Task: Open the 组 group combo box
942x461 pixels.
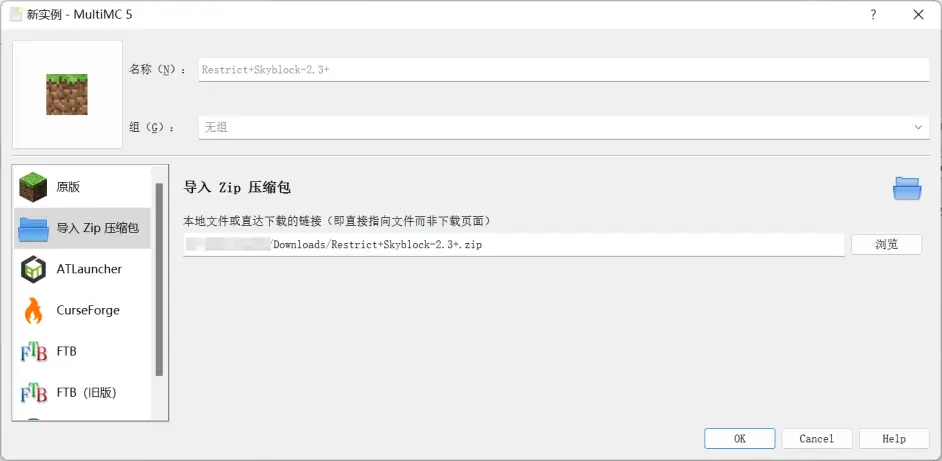Action: tap(564, 127)
